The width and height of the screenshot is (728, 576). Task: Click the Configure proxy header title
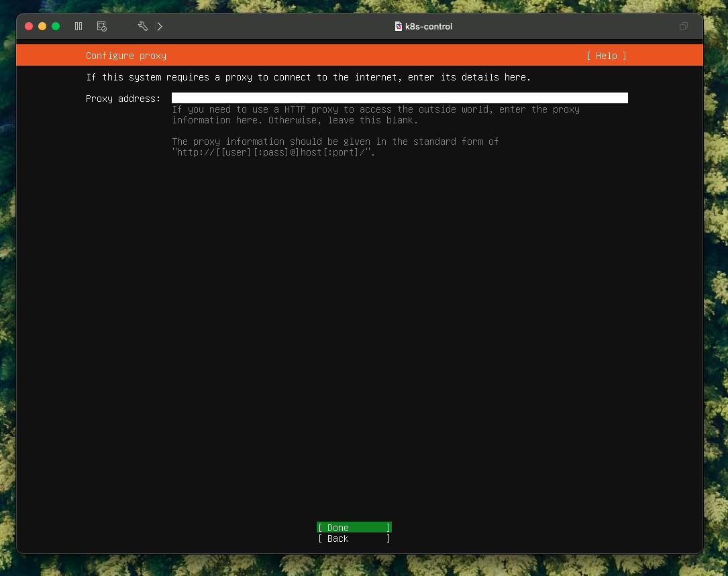tap(126, 56)
